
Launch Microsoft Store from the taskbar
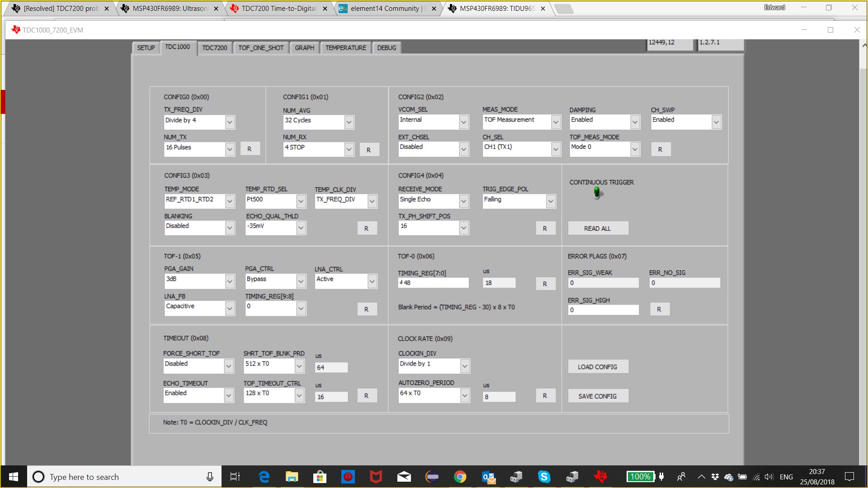coord(320,477)
